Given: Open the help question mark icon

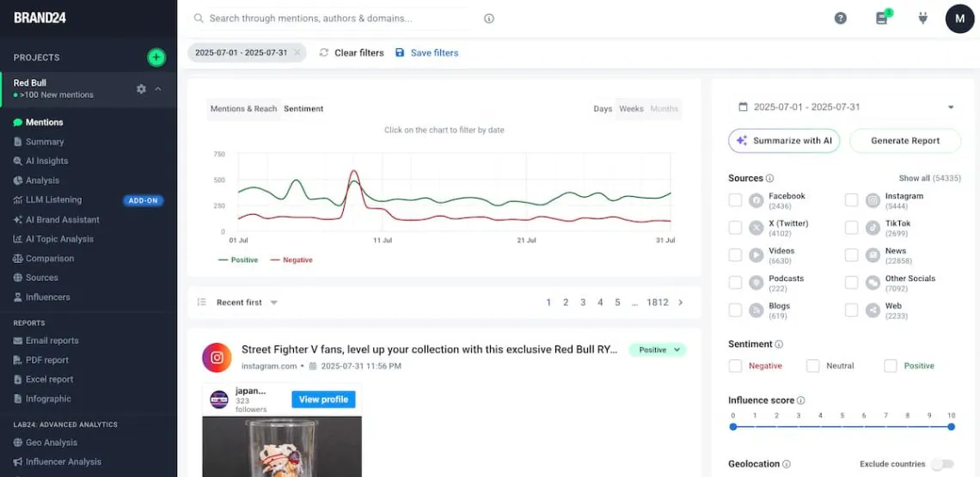Looking at the screenshot, I should coord(841,19).
